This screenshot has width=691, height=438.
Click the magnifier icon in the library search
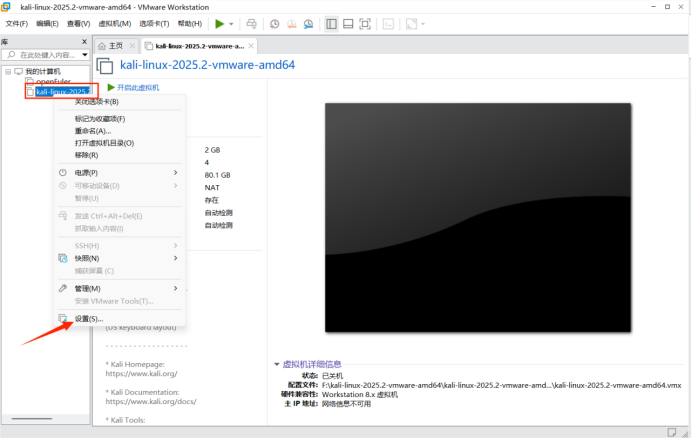11,55
